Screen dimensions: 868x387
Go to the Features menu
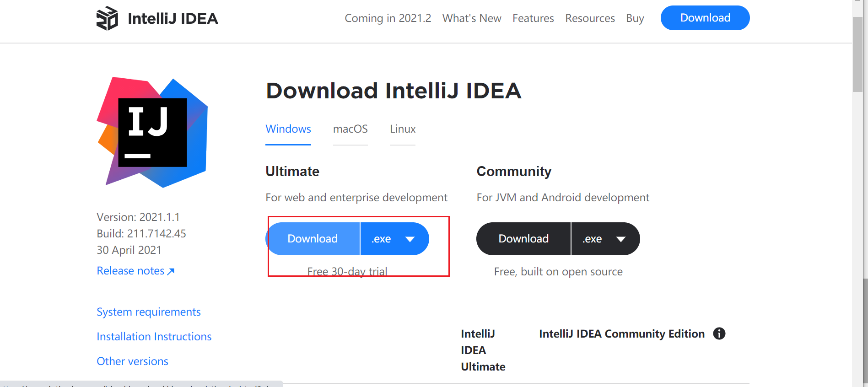click(x=533, y=18)
